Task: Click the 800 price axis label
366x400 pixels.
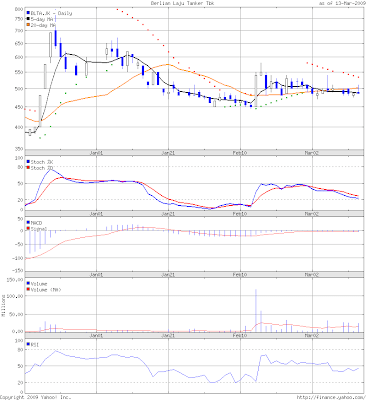Action: [x=19, y=9]
